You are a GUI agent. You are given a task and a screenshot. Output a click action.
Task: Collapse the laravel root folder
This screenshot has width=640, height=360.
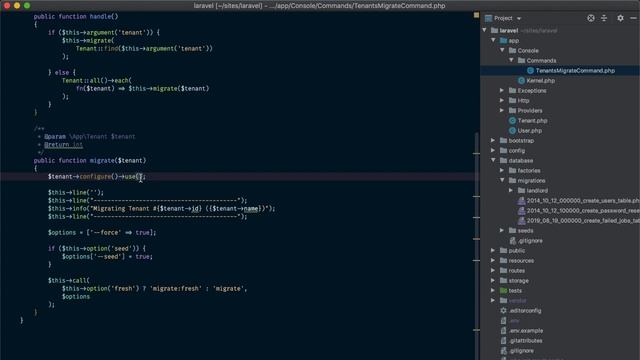[485, 30]
